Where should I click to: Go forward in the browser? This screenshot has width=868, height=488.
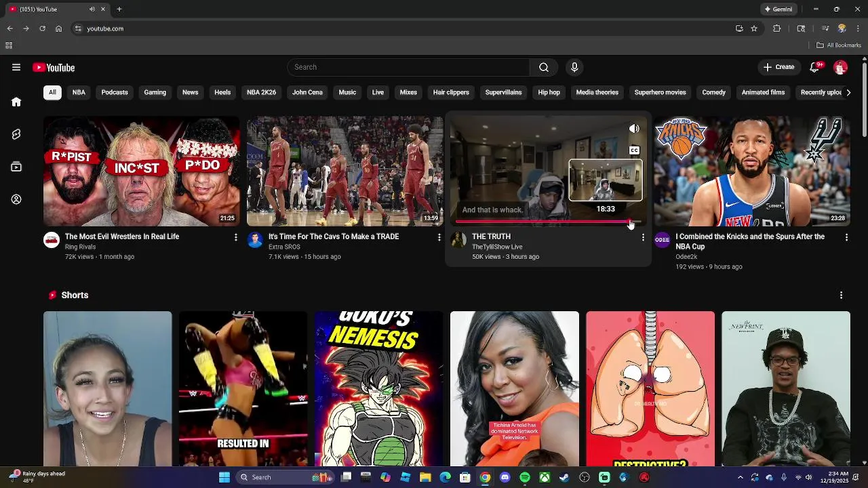coord(26,28)
